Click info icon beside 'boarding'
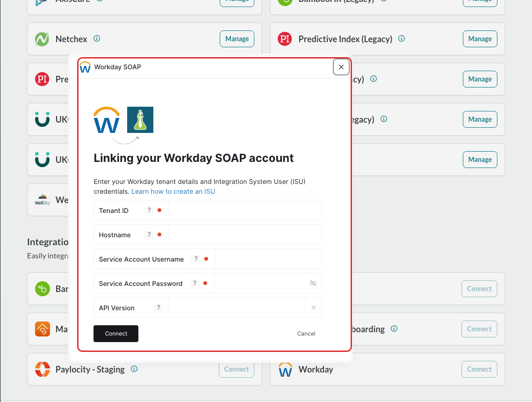 click(394, 329)
